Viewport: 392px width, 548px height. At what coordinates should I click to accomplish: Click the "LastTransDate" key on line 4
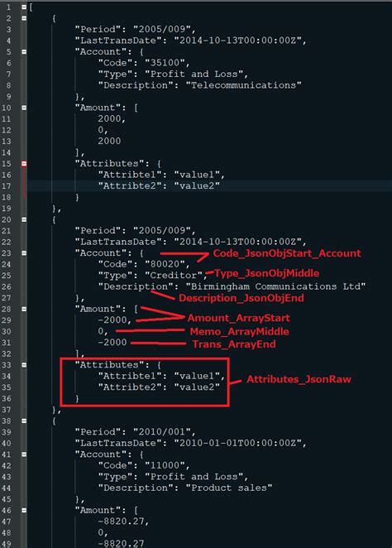coord(118,41)
